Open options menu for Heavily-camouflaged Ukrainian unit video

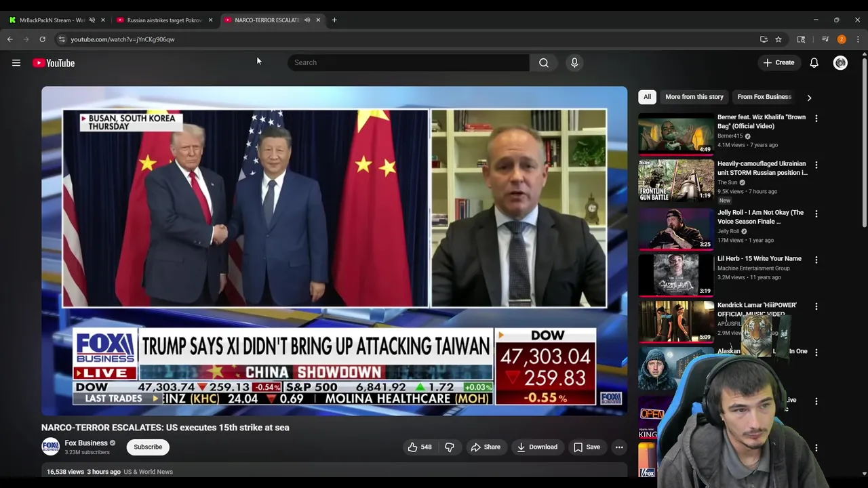click(x=816, y=165)
